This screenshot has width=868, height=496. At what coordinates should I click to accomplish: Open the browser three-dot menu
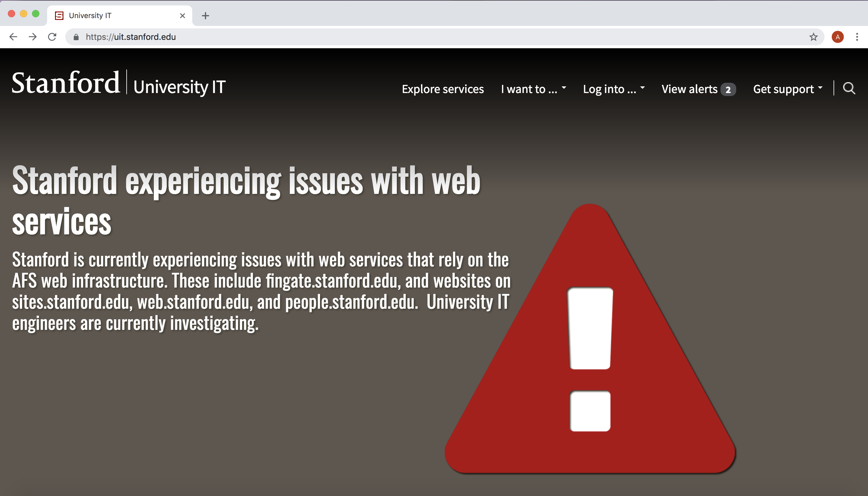click(x=857, y=37)
